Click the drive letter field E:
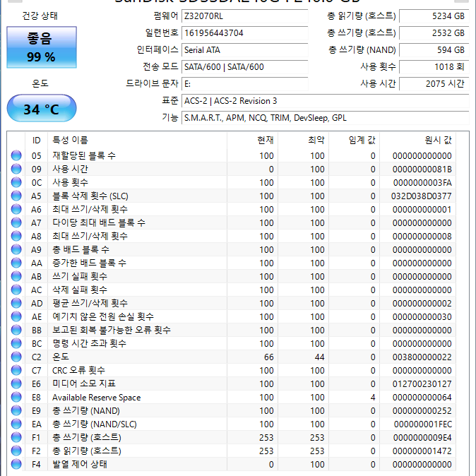476x476 pixels. click(244, 84)
